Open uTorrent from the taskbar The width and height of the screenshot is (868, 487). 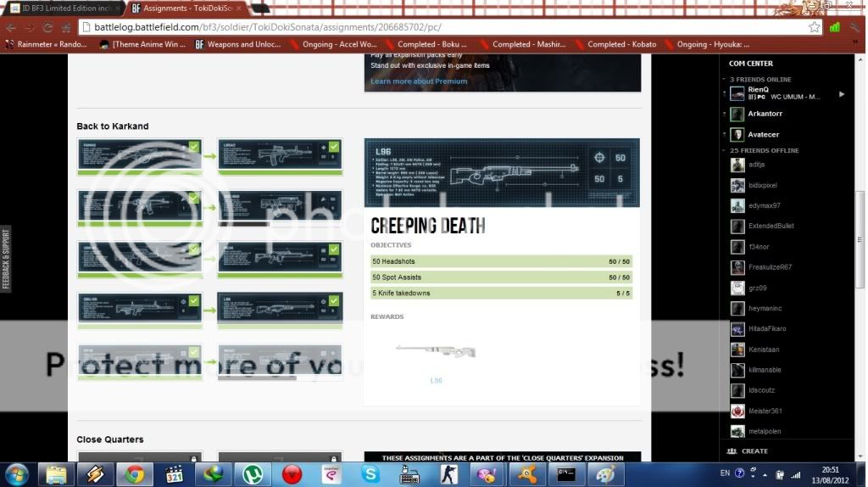(253, 475)
